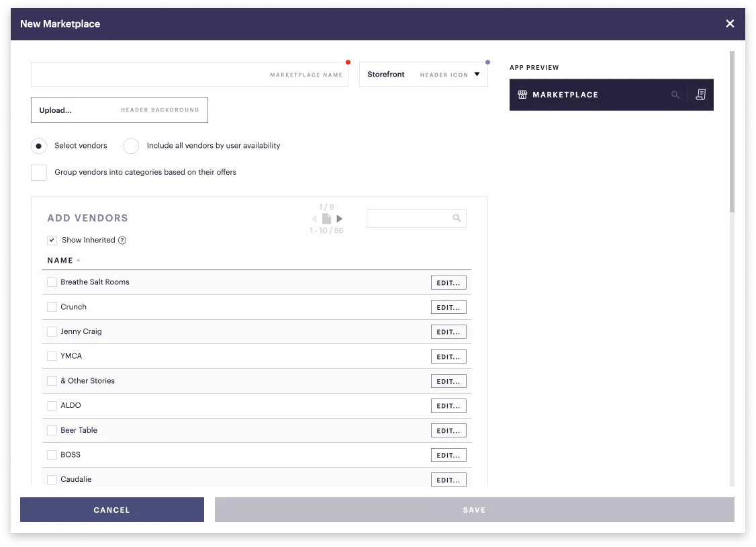756x547 pixels.
Task: Edit the YMCA vendor entry
Action: click(448, 356)
